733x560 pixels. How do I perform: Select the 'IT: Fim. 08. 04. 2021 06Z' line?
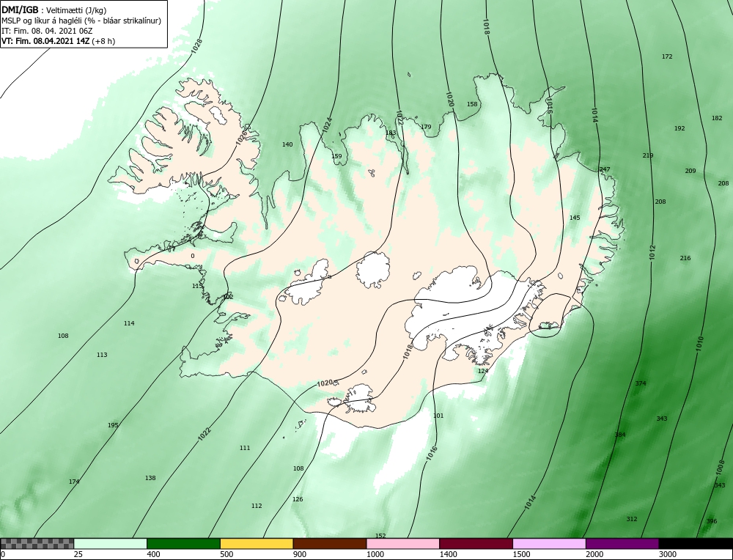47,31
